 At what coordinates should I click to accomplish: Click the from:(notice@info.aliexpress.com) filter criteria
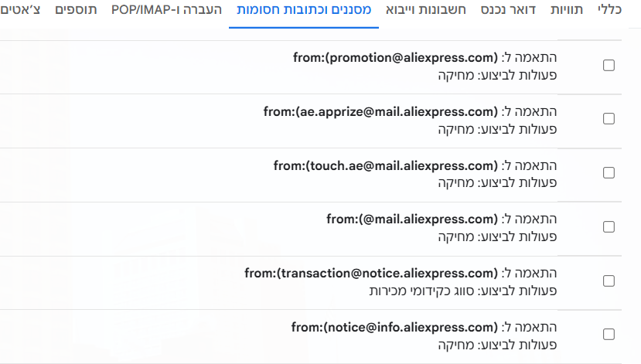[x=394, y=327]
